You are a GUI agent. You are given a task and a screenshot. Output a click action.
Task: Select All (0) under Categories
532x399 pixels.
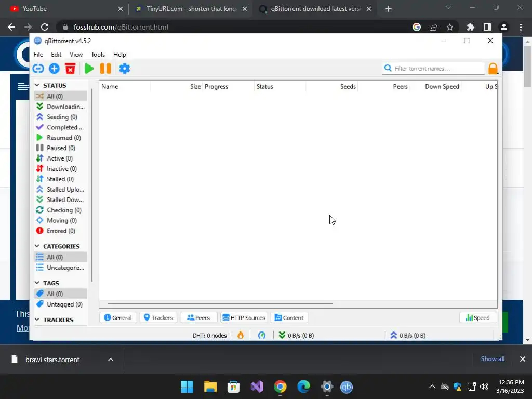60,257
